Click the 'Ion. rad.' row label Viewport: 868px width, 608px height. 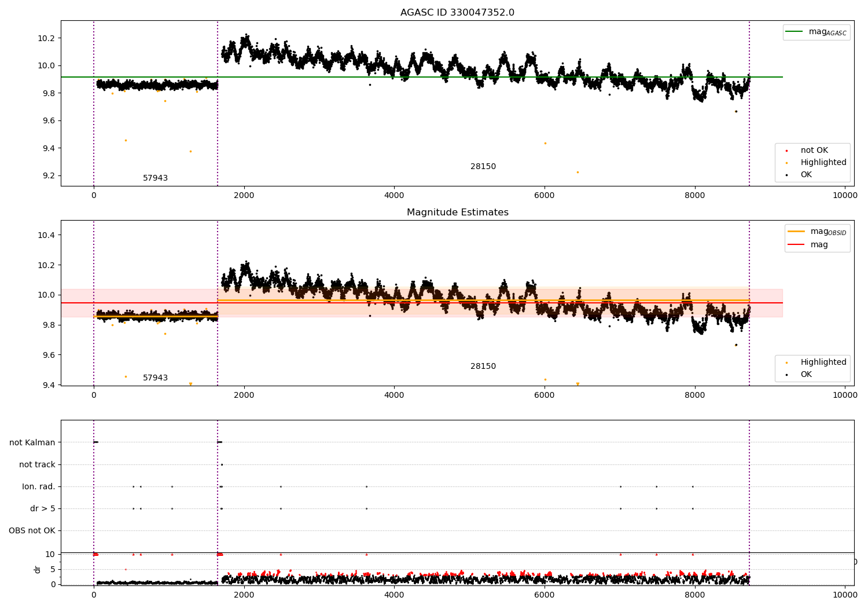39,486
